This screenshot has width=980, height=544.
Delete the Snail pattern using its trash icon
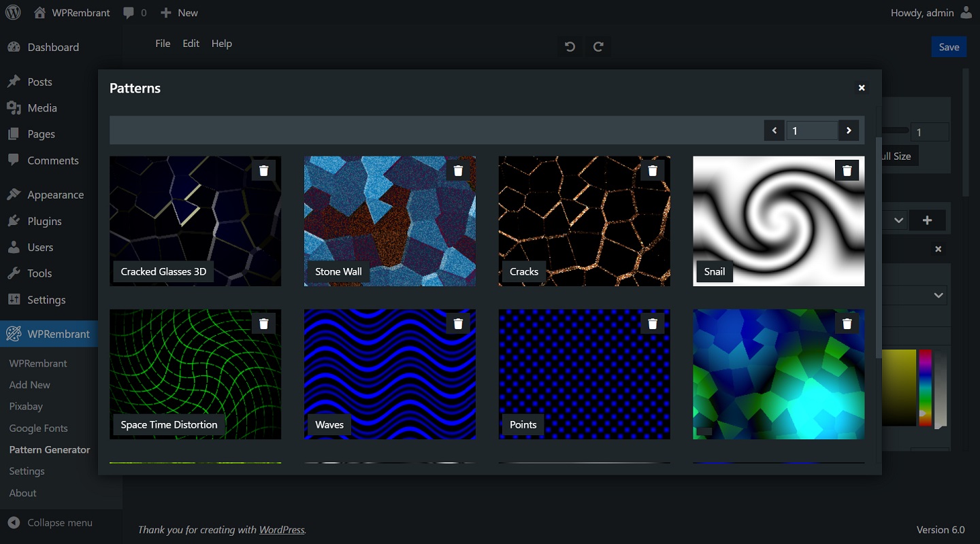click(847, 170)
